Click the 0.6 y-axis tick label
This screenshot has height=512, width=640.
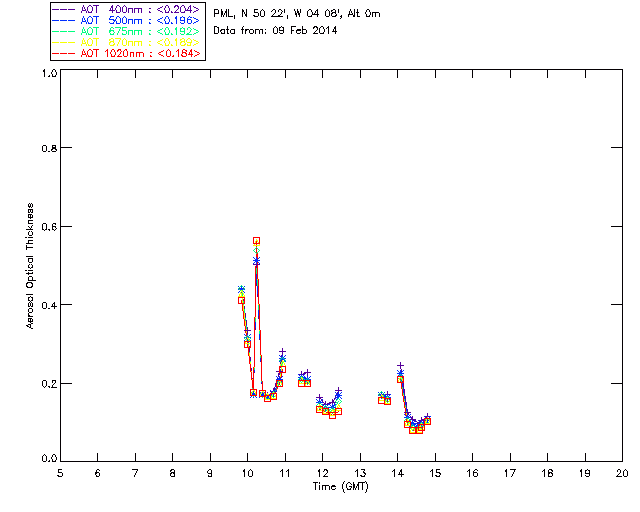pyautogui.click(x=49, y=227)
